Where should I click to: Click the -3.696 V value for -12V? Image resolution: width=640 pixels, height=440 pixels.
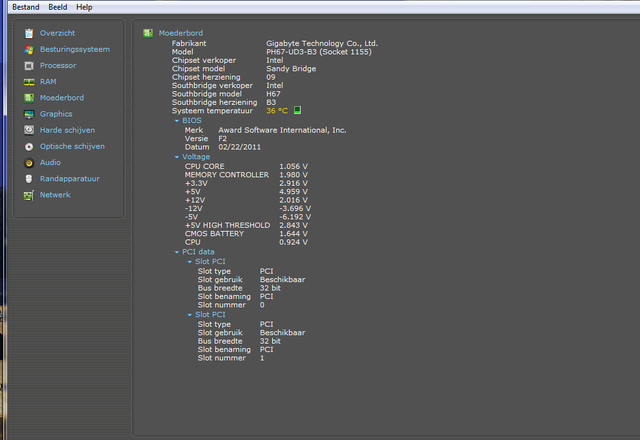(295, 208)
